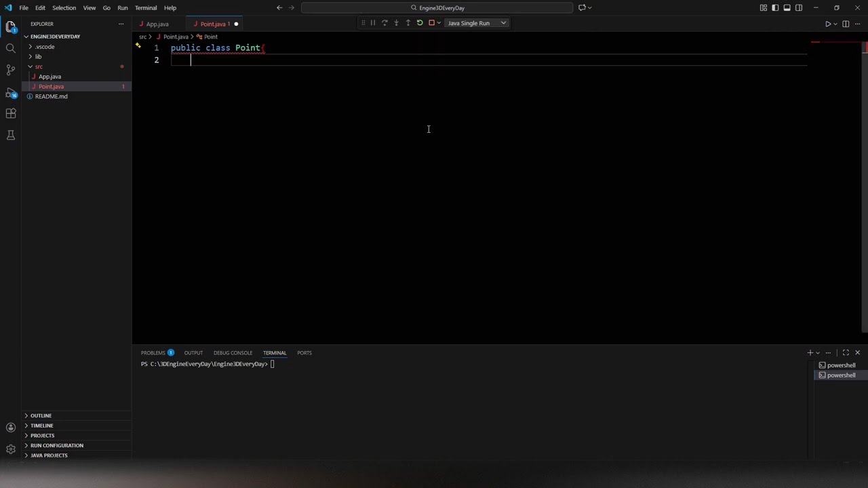
Task: Open the Run and Debug view
Action: click(x=11, y=92)
